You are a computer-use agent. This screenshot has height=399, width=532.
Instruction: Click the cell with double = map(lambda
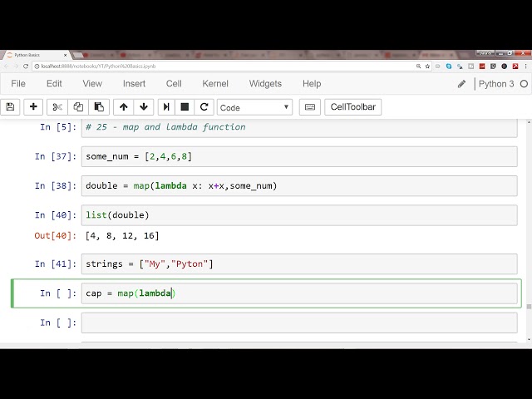299,186
